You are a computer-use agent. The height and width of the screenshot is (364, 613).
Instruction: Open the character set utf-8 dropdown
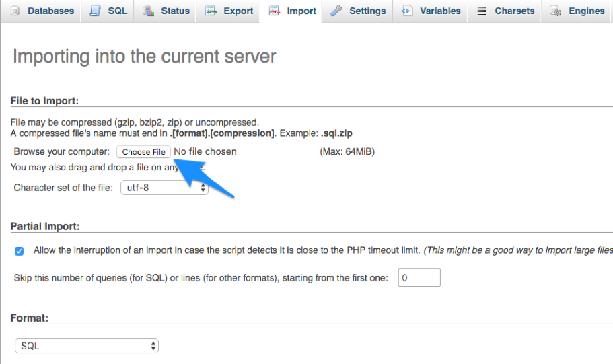(164, 188)
